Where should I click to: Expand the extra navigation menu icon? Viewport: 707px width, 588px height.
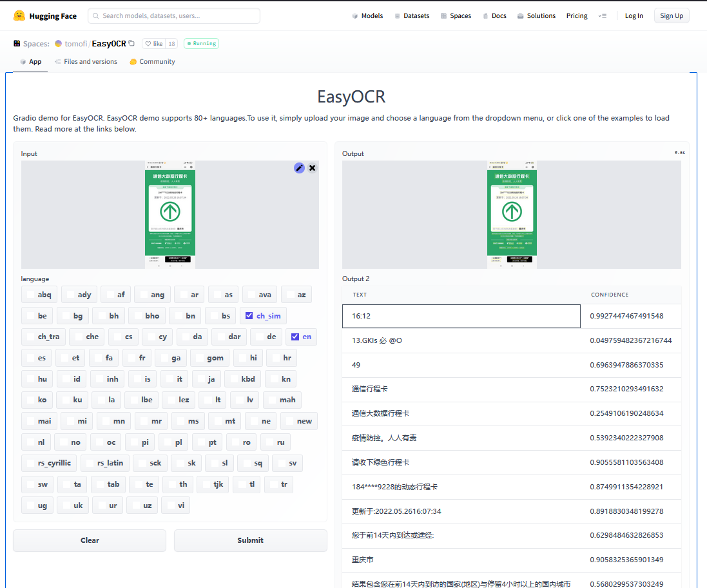click(603, 15)
